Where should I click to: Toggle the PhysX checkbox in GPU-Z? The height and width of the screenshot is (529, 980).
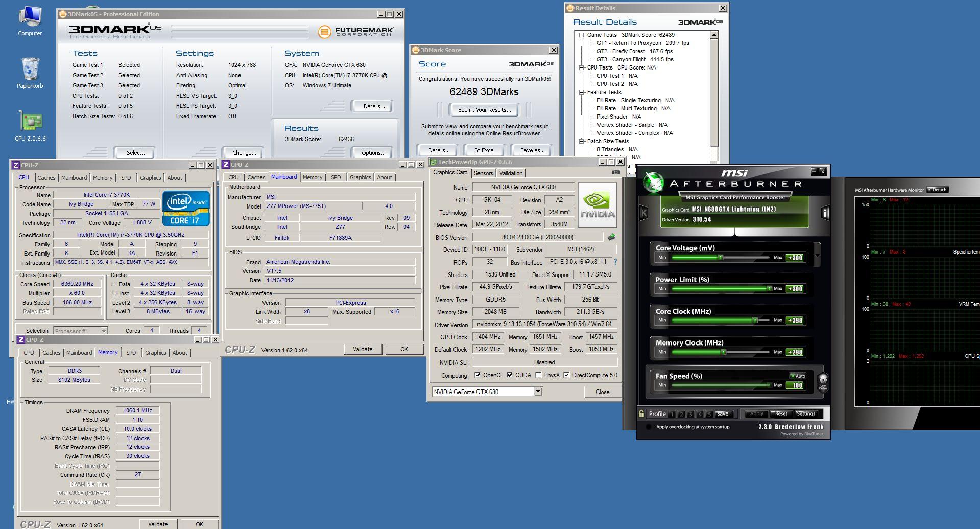538,375
